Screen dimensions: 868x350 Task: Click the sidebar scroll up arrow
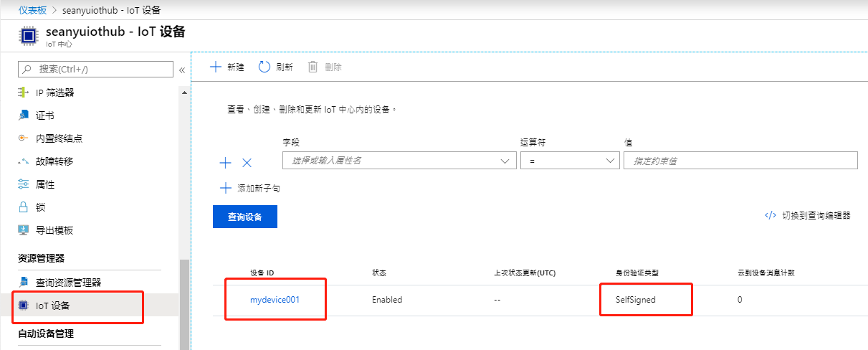(185, 93)
